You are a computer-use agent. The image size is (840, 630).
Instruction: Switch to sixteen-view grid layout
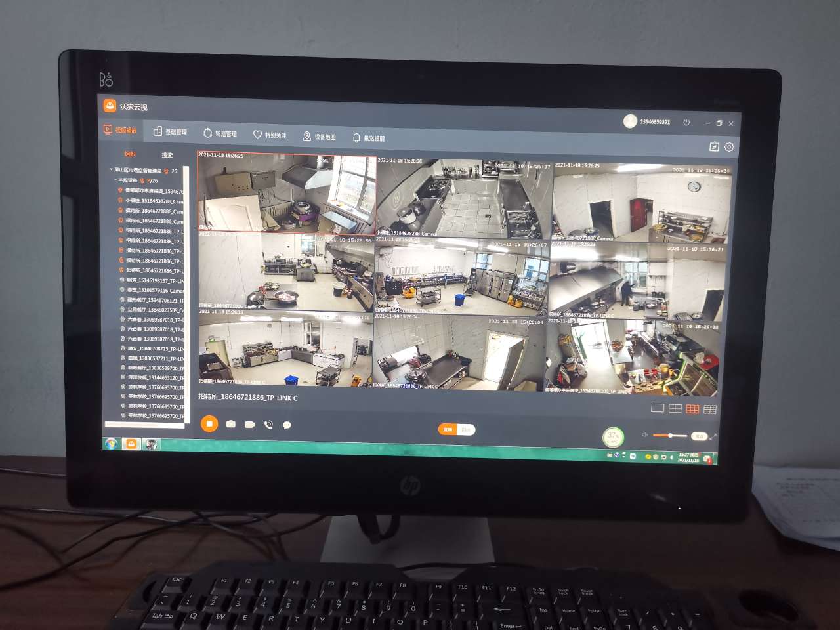click(710, 409)
